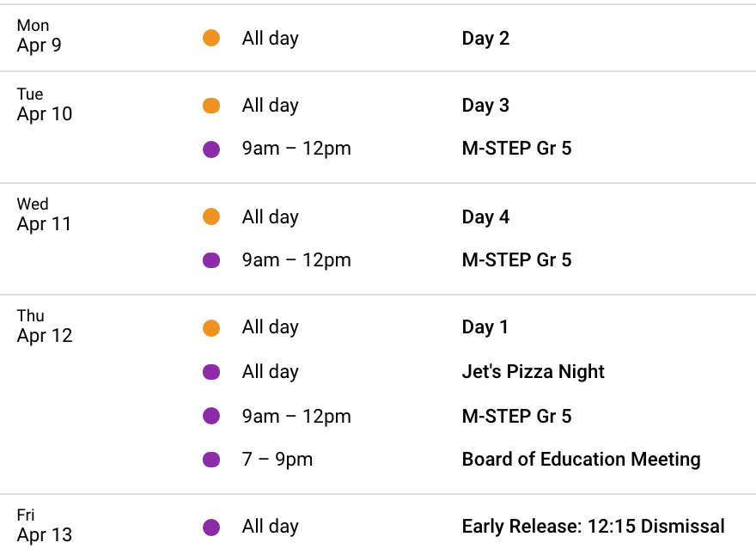This screenshot has width=756, height=555.
Task: Click the orange dot for Day 2 event
Action: pos(211,38)
